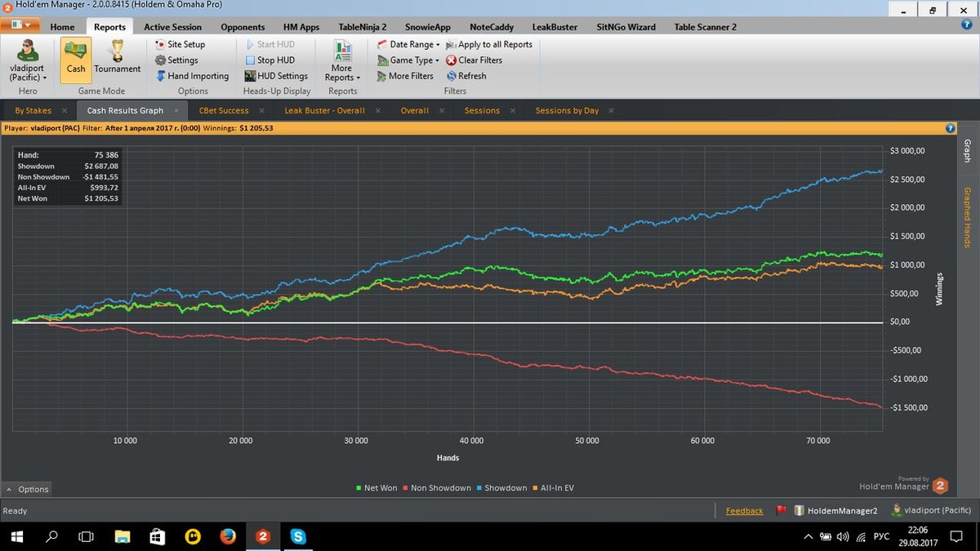Click HoldemManager2 in status bar
Image resolution: width=980 pixels, height=551 pixels.
coord(835,511)
